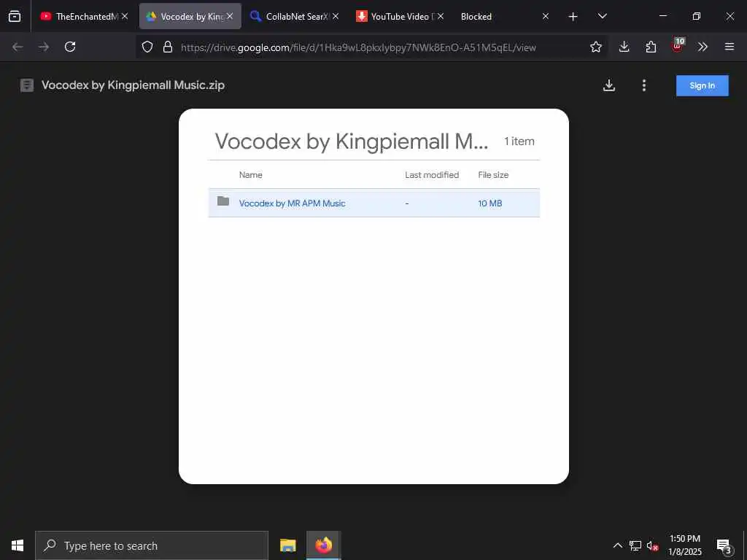Open the Extensions puzzle icon

(651, 47)
